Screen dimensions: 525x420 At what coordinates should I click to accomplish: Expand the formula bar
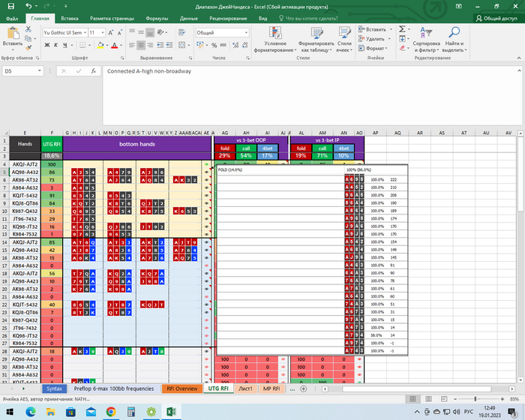pos(519,70)
